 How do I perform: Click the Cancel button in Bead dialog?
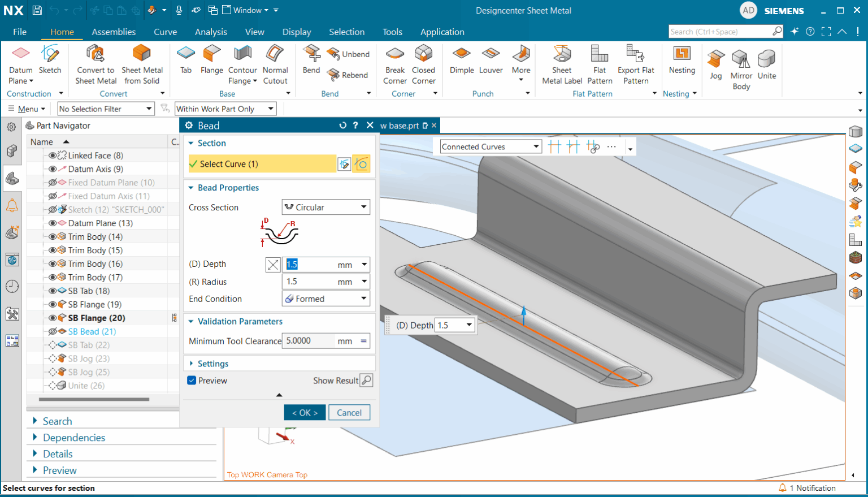pyautogui.click(x=349, y=412)
